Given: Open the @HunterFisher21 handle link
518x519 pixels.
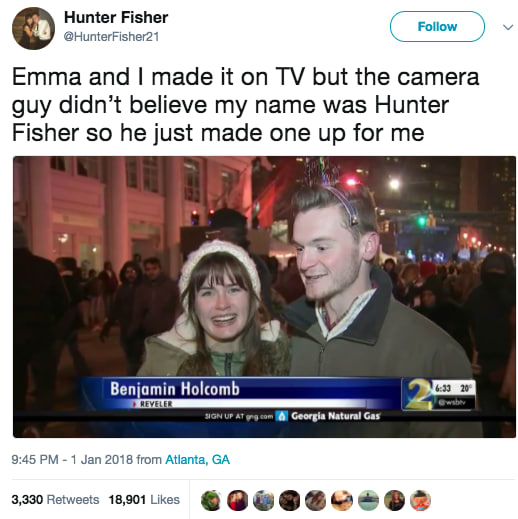Looking at the screenshot, I should 111,36.
